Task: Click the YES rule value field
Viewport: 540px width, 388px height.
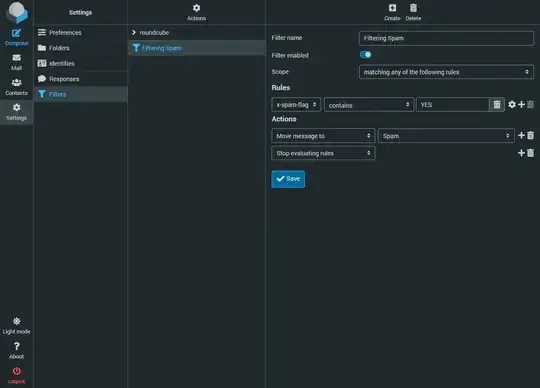Action: tap(453, 105)
